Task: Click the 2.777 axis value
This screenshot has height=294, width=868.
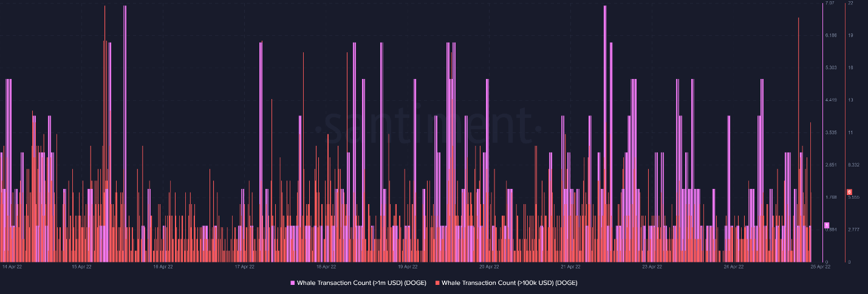Action: (x=853, y=230)
